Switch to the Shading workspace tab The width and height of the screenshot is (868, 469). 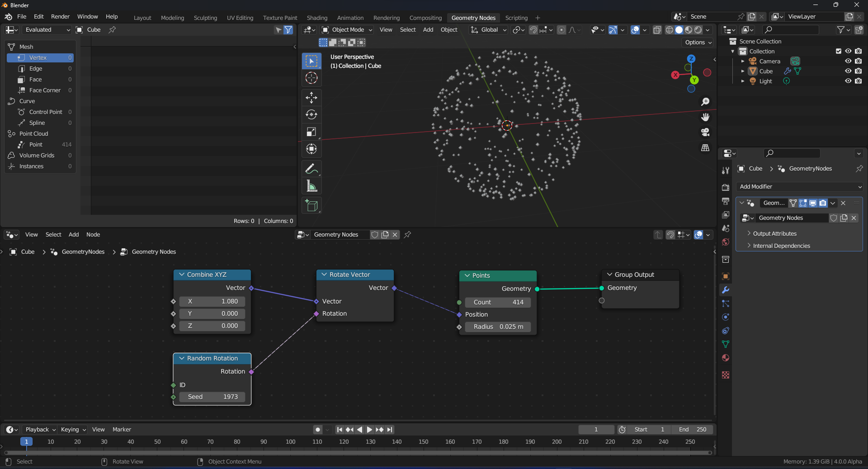[x=317, y=18]
